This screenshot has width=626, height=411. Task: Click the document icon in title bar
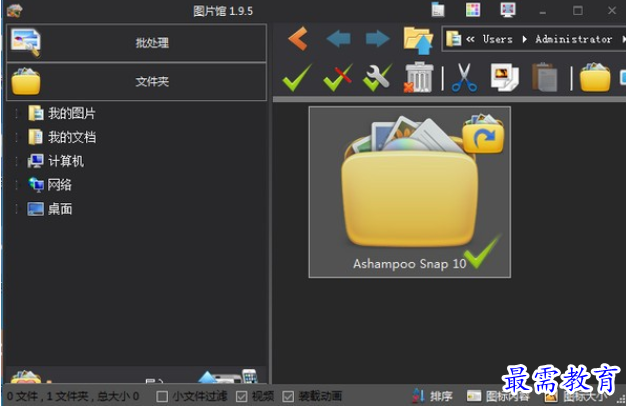click(x=438, y=10)
